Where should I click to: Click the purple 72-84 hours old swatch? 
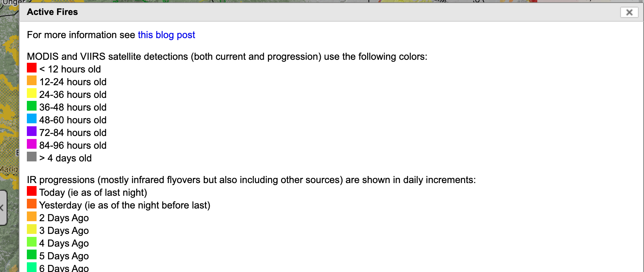click(x=32, y=131)
